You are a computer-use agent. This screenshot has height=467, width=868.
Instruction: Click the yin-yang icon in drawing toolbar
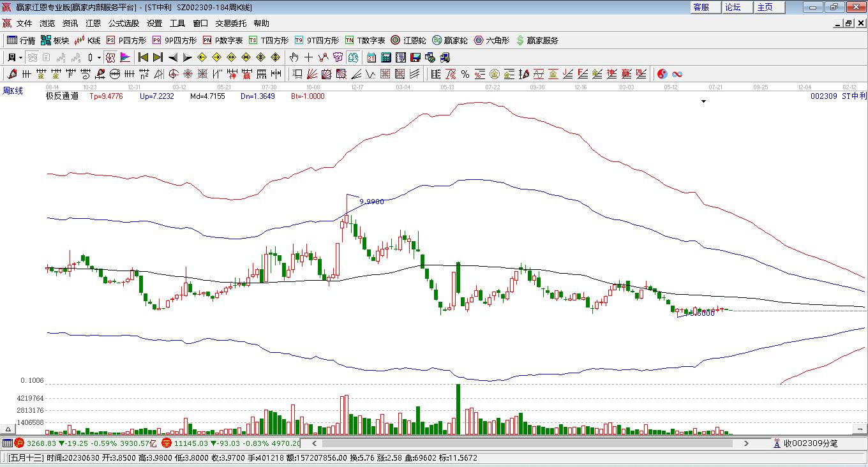(662, 74)
